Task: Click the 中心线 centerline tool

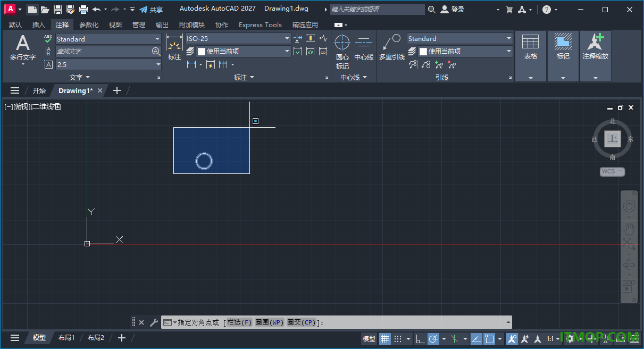Action: (364, 48)
